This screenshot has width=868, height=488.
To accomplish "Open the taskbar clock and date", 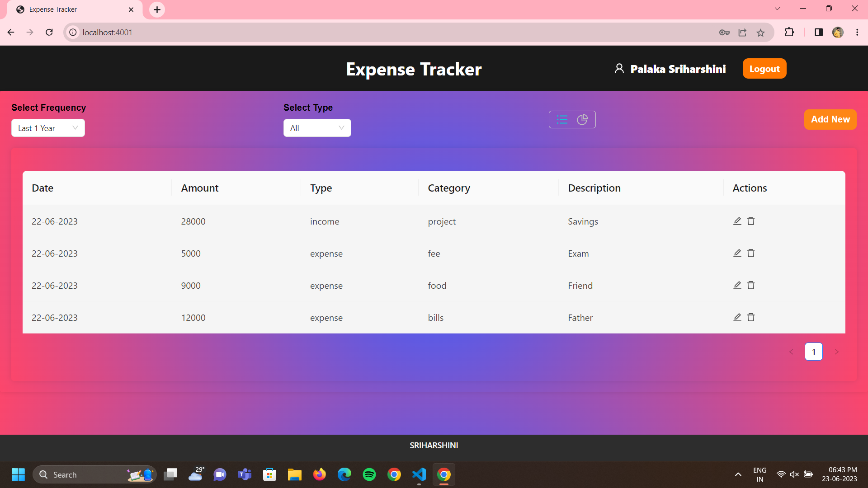I will point(840,474).
